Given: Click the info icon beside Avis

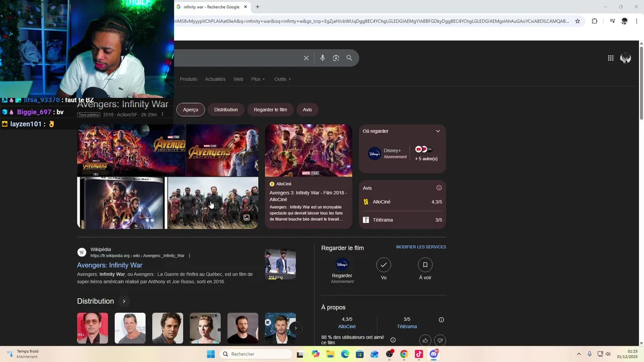Looking at the screenshot, I should click(x=439, y=188).
